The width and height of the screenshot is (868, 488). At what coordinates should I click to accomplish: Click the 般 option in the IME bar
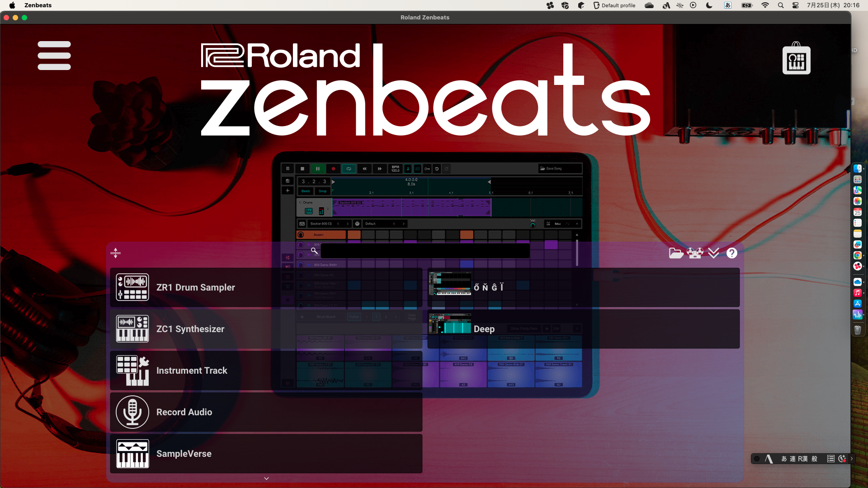point(814,459)
